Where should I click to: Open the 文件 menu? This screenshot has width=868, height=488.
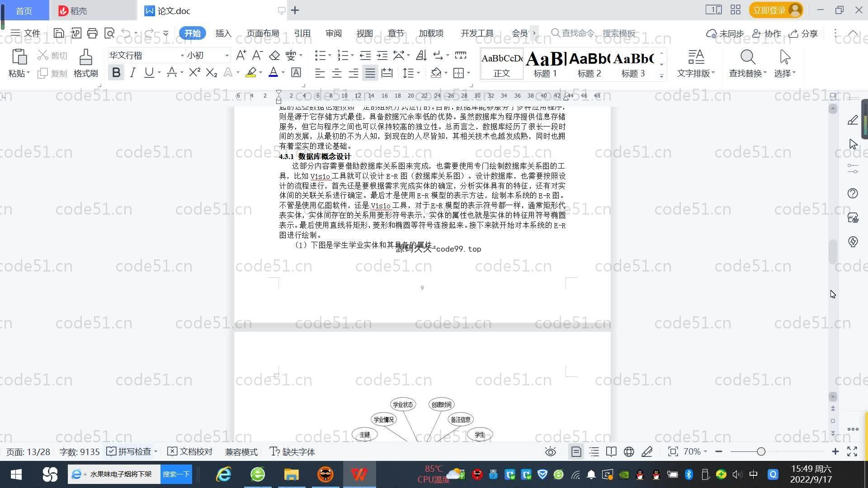25,33
